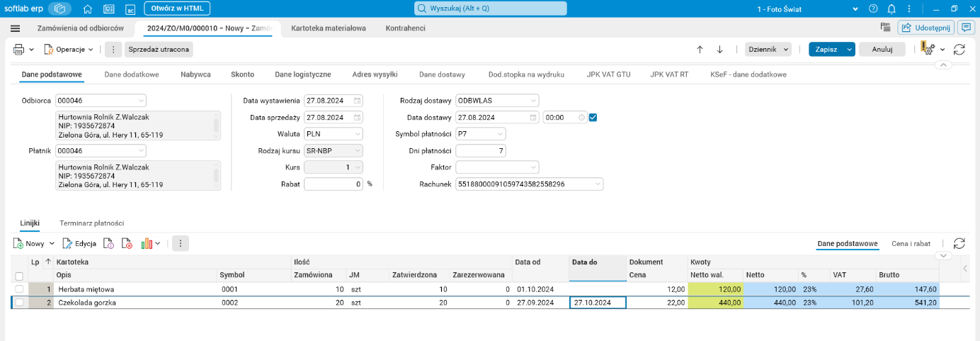Open the Waluta PLN dropdown
Viewport: 980px width, 341px height.
click(358, 133)
